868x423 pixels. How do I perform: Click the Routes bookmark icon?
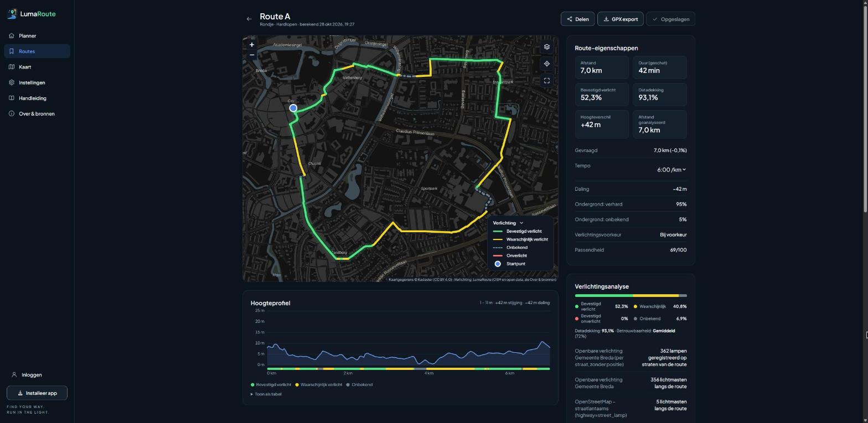(12, 51)
